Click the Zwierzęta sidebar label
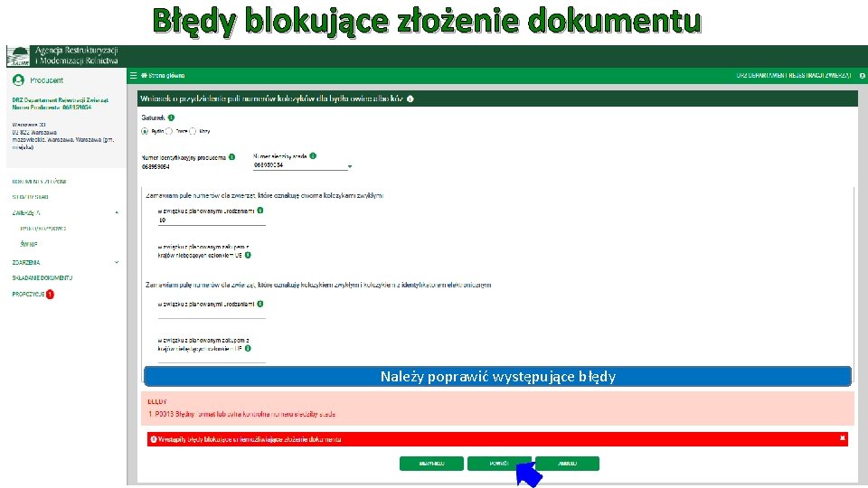This screenshot has width=868, height=488. click(x=26, y=212)
